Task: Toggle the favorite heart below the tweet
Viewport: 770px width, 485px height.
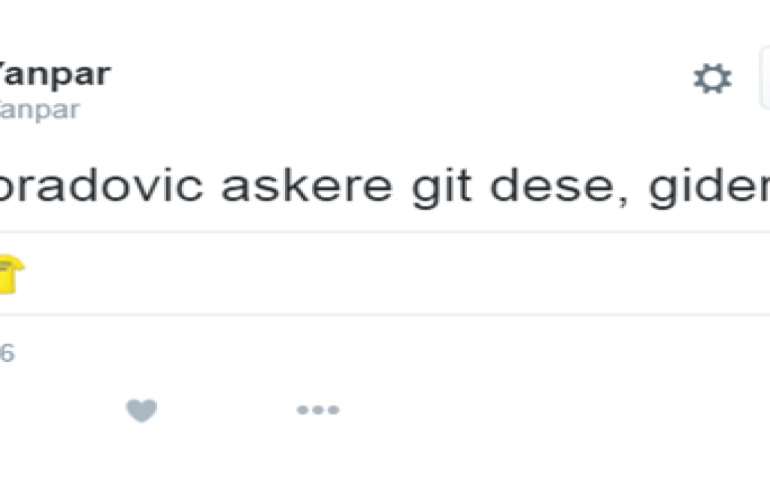Action: coord(141,410)
